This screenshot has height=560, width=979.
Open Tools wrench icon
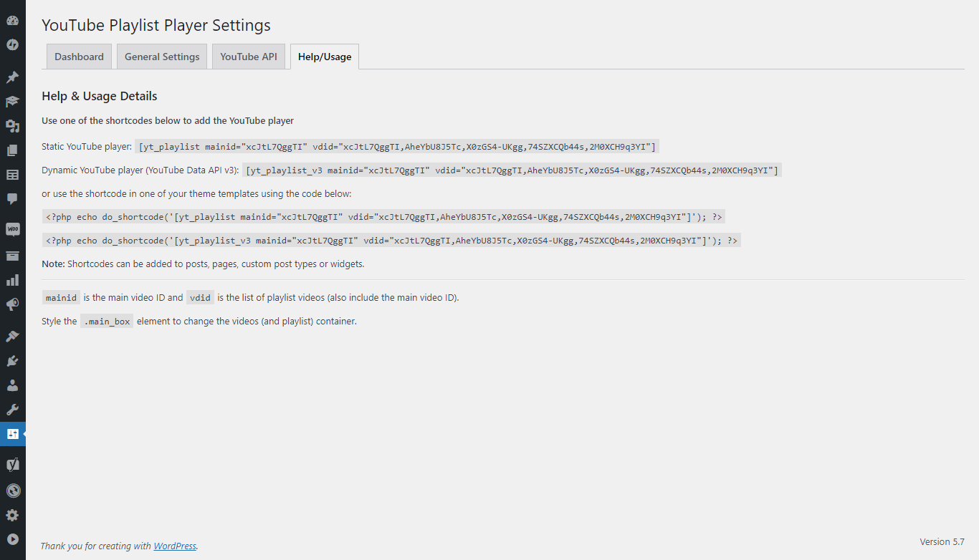13,410
